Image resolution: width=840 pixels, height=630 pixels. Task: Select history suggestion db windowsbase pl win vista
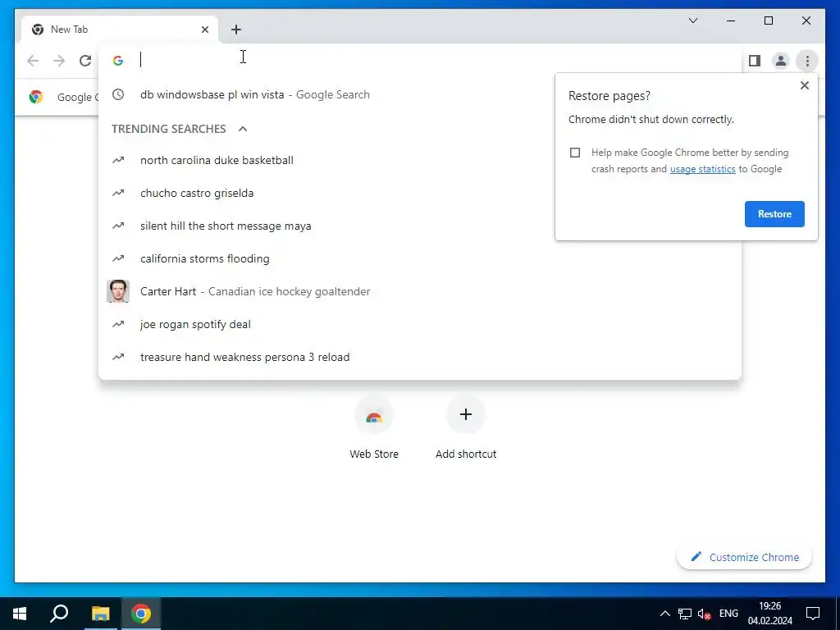tap(420, 94)
